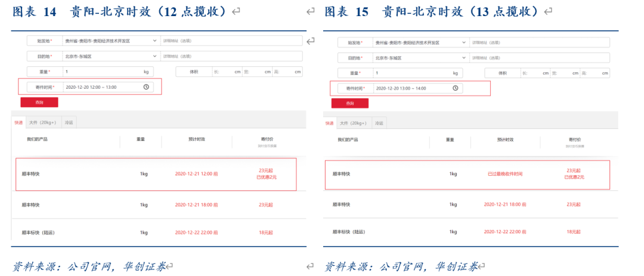Screen dimensions: 644x276
Task: Click 已优惠2元 discount text in Figure 14
Action: (267, 177)
